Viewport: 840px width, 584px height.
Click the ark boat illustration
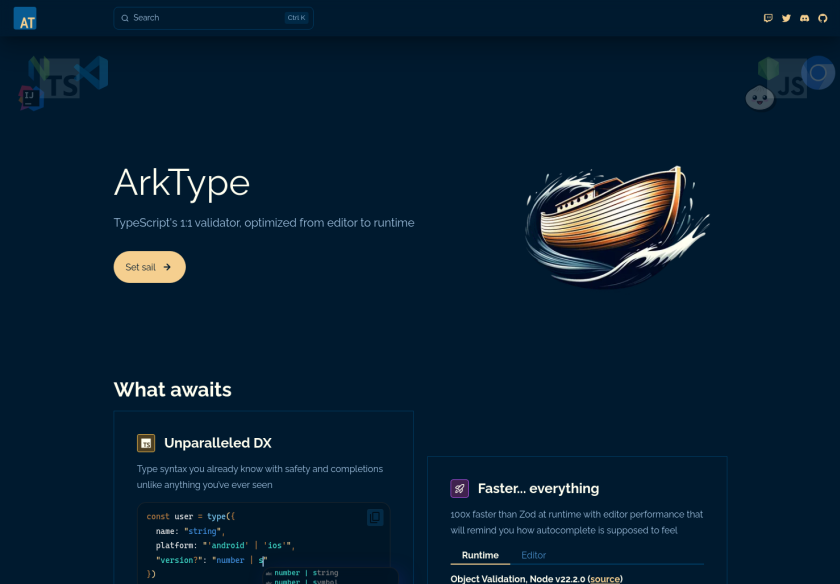618,227
